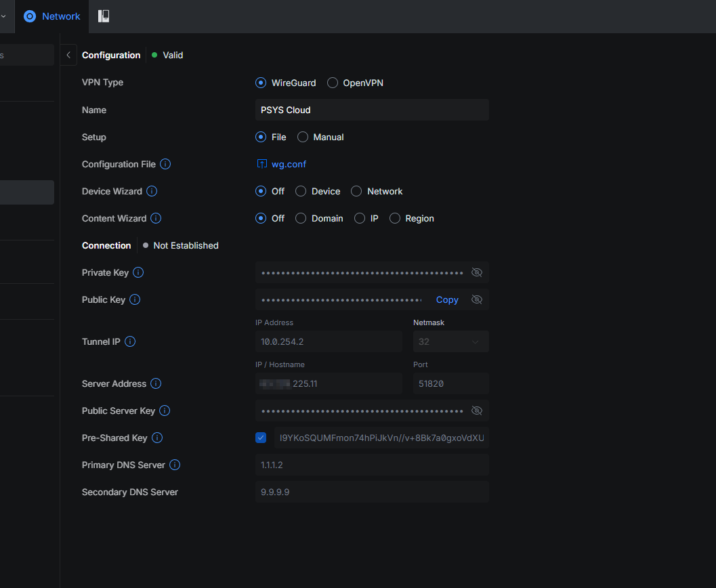This screenshot has height=588, width=716.
Task: Uncheck the Pre-Shared Key checkbox
Action: [261, 438]
